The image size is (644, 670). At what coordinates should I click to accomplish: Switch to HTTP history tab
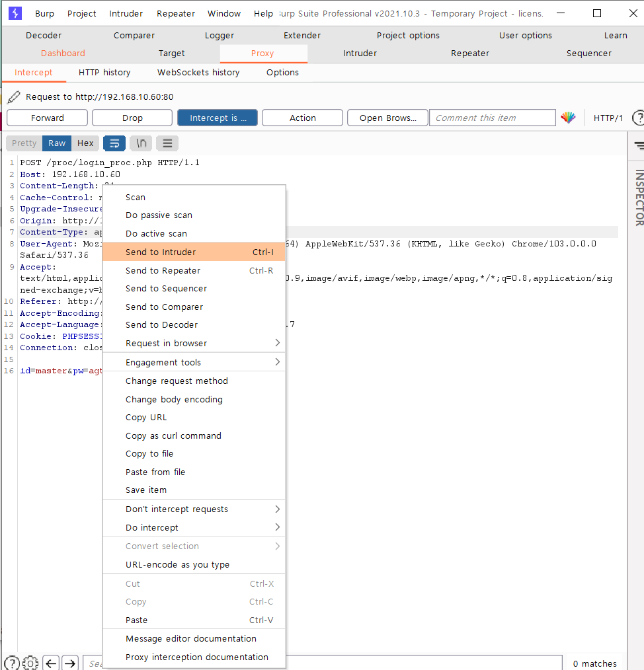(104, 73)
